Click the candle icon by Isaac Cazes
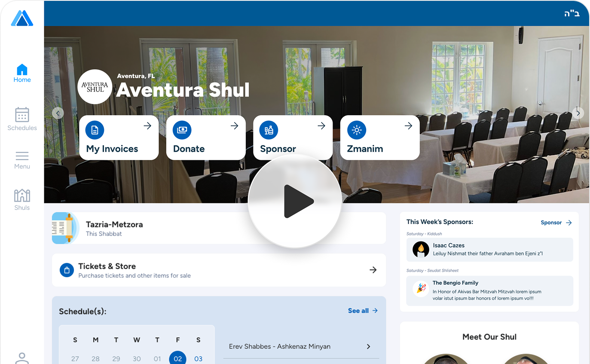This screenshot has width=590, height=364. [421, 249]
